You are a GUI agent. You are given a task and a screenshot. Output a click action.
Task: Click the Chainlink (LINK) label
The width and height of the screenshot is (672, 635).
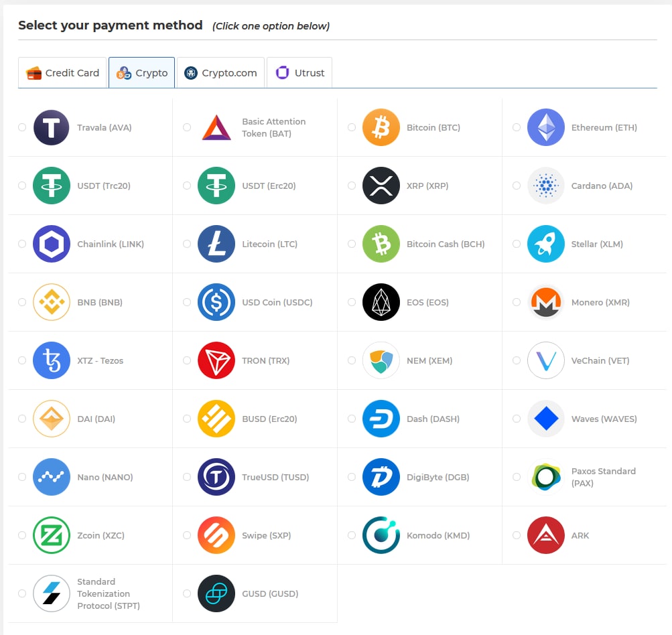point(111,244)
